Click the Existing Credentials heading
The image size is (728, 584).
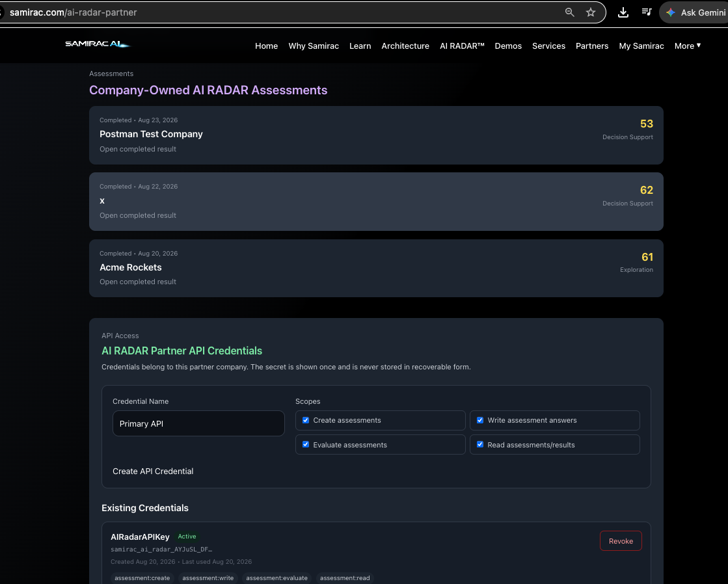(145, 508)
